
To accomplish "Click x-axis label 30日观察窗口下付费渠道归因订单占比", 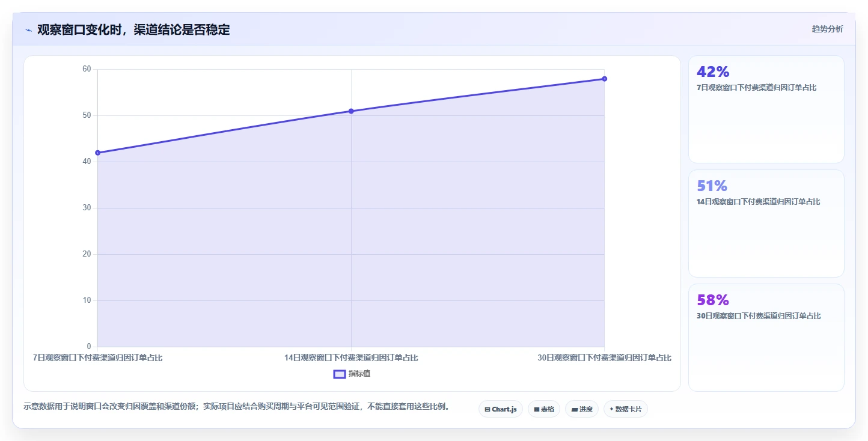I will 604,357.
